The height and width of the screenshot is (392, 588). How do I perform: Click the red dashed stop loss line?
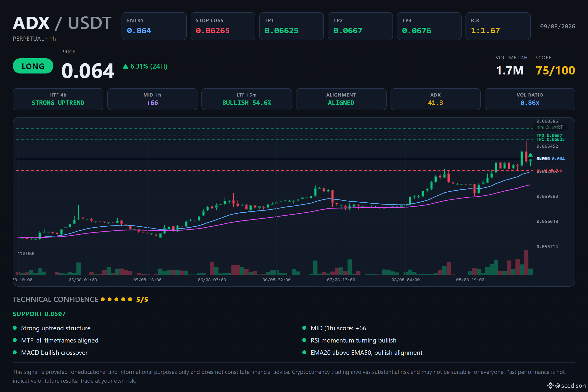(x=274, y=171)
